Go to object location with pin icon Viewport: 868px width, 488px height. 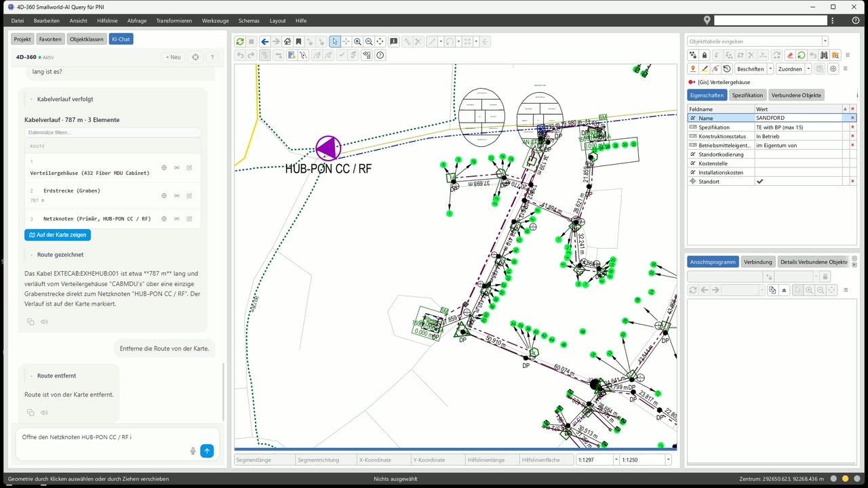693,68
